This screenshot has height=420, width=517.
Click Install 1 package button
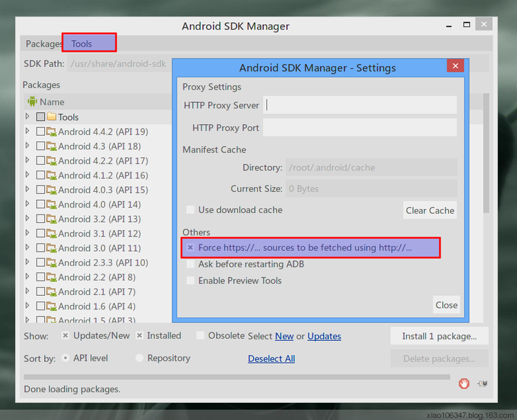point(439,336)
